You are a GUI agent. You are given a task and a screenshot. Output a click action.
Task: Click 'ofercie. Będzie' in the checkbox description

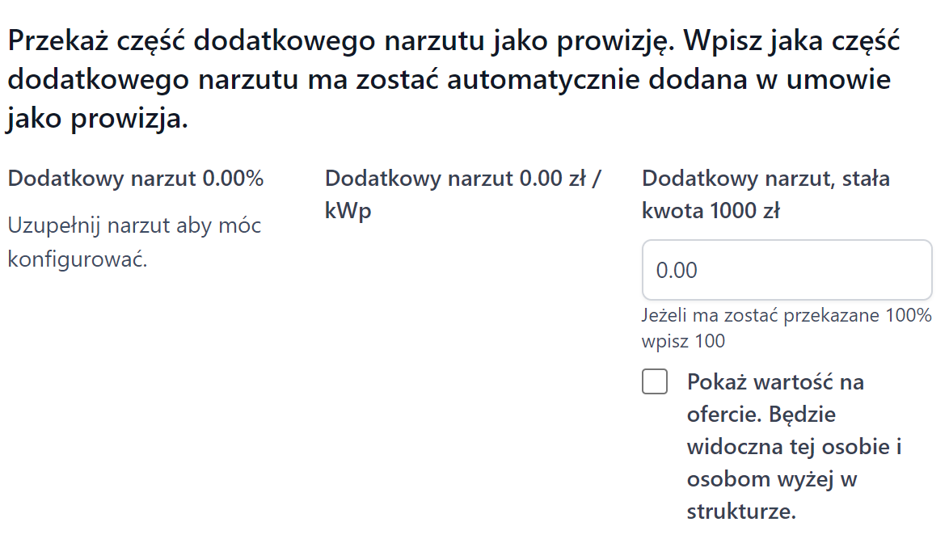761,415
